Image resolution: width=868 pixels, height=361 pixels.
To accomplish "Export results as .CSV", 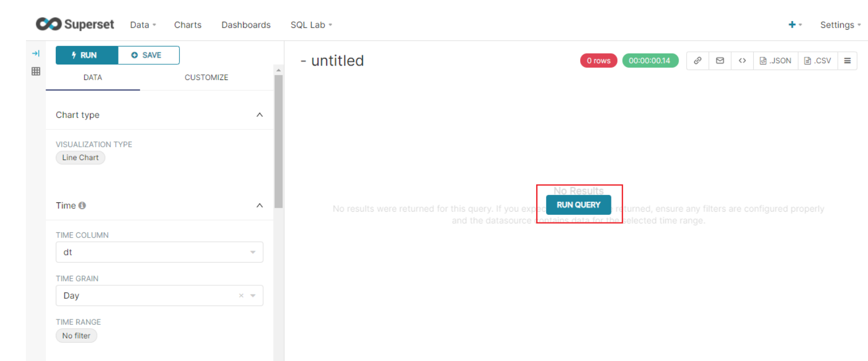I will [x=818, y=61].
